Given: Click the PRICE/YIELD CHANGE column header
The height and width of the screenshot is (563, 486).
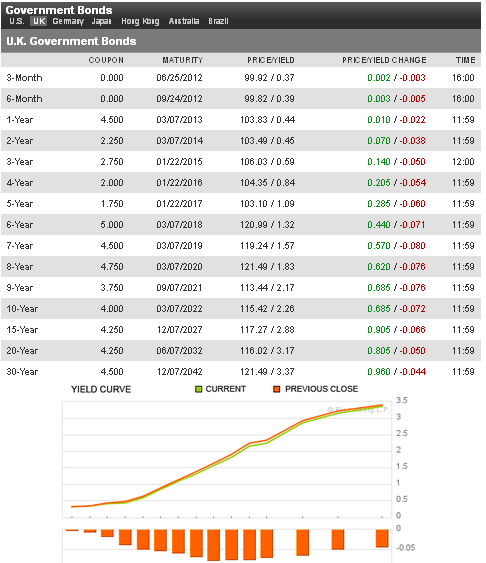Looking at the screenshot, I should pyautogui.click(x=384, y=60).
